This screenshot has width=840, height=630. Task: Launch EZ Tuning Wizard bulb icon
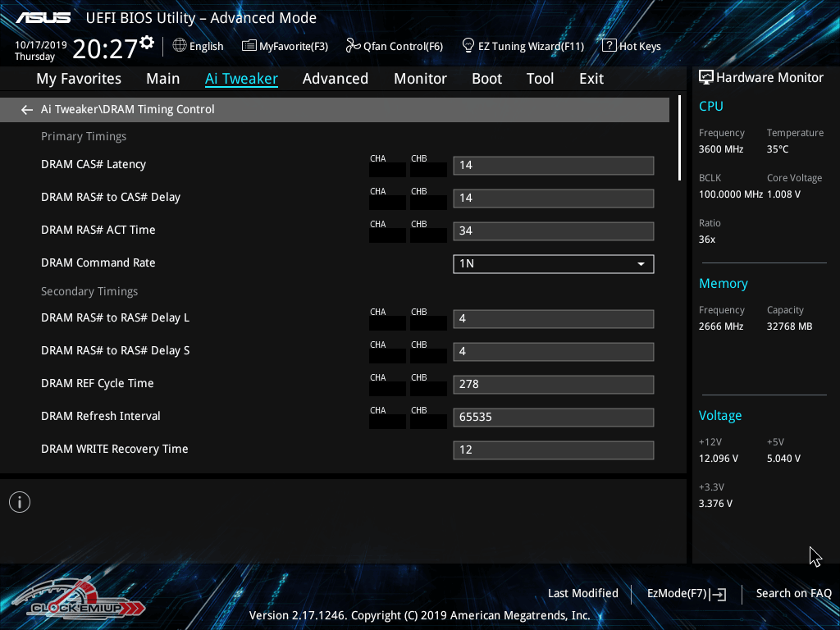pos(468,46)
